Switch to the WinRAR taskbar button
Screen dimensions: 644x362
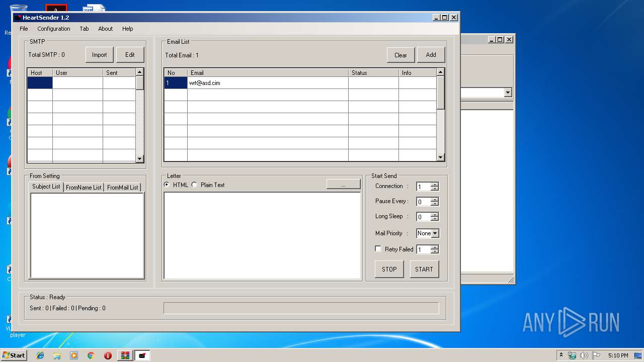[x=125, y=355]
